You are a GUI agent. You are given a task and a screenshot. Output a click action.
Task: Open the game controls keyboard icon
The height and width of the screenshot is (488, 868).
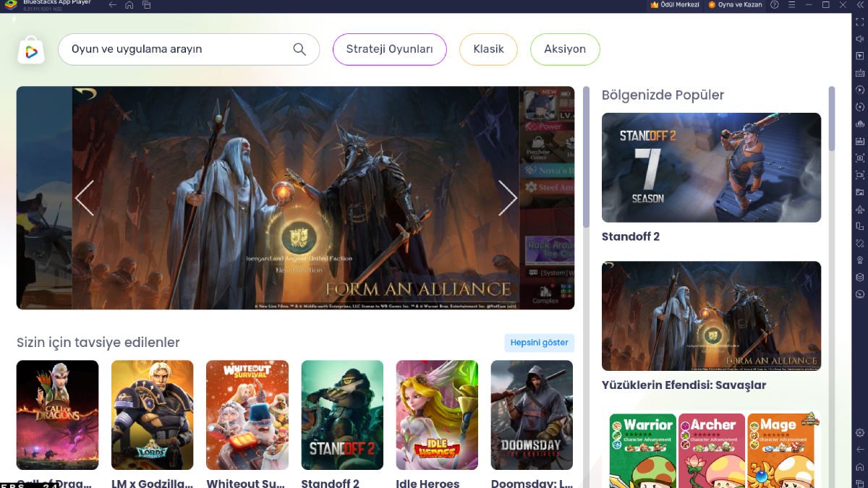coord(859,73)
